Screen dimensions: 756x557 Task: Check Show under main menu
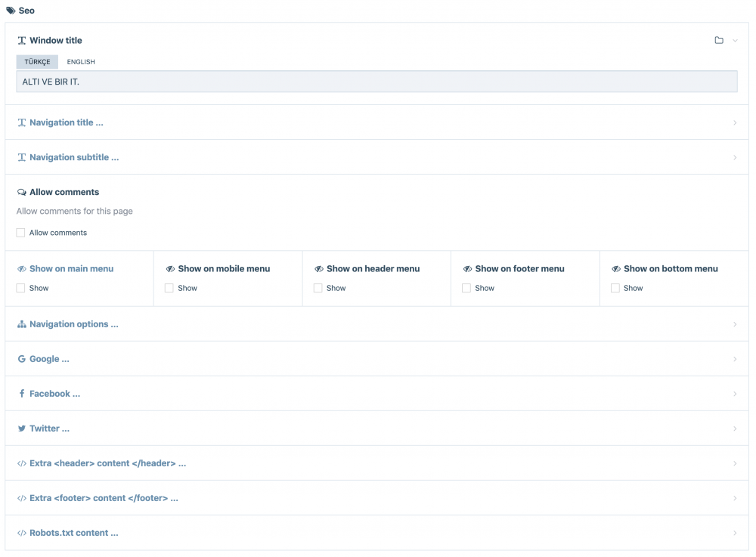pyautogui.click(x=21, y=288)
